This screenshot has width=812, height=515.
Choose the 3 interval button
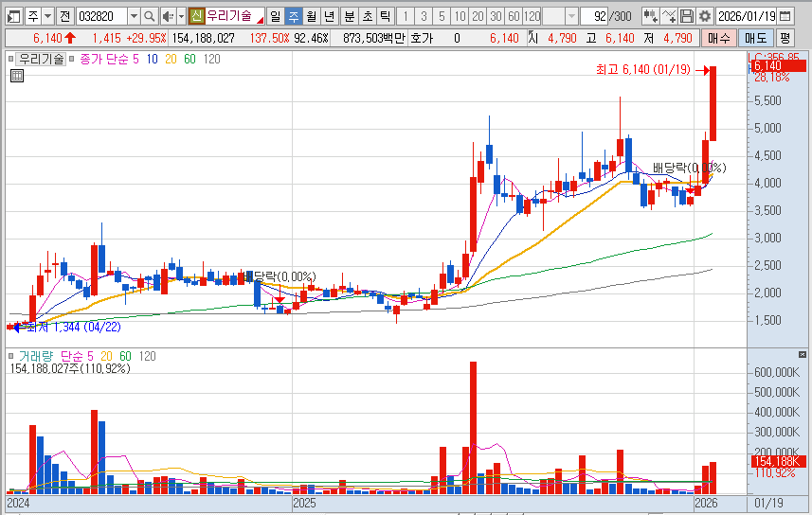point(424,16)
